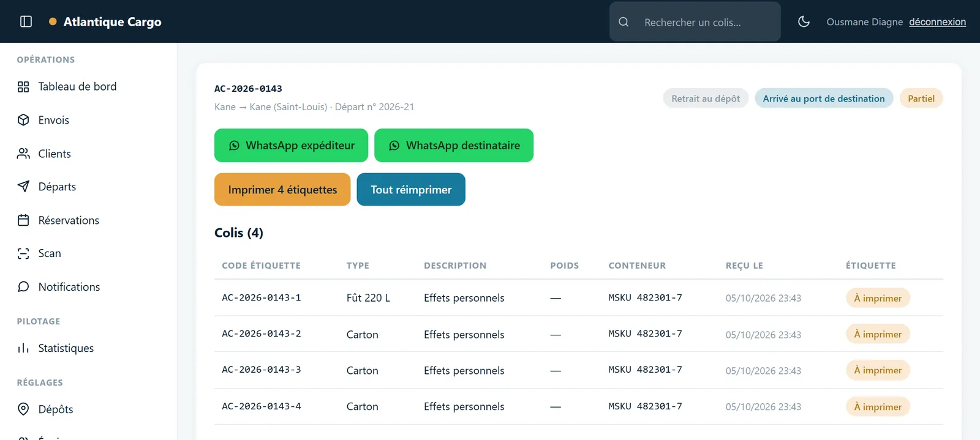Image resolution: width=980 pixels, height=440 pixels.
Task: Click the search magnifier icon
Action: tap(624, 22)
